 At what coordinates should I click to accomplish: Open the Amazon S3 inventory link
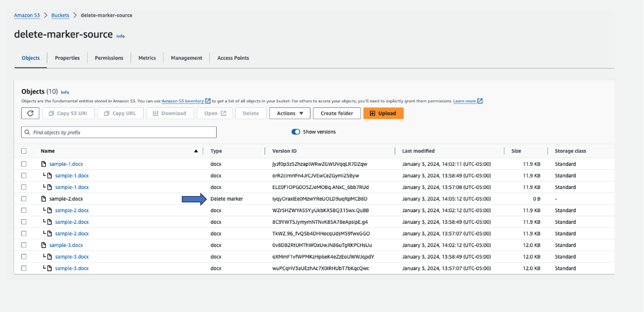click(186, 101)
